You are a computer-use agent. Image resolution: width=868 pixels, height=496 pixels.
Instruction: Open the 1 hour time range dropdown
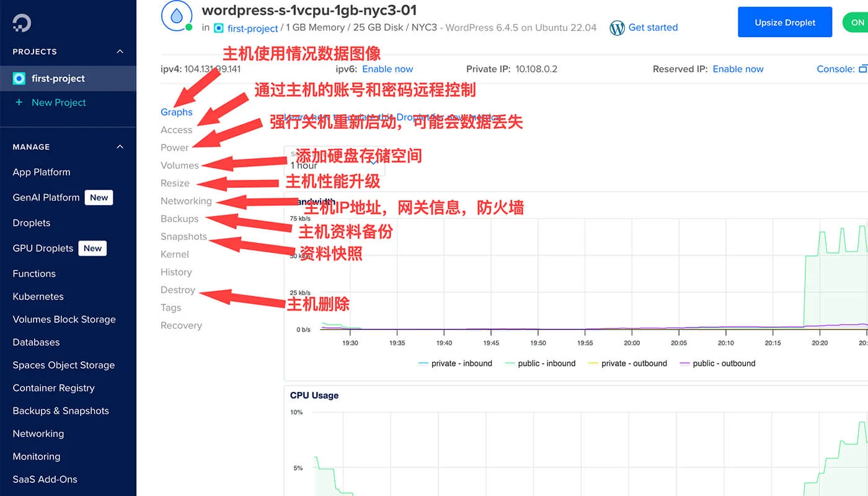(x=335, y=160)
